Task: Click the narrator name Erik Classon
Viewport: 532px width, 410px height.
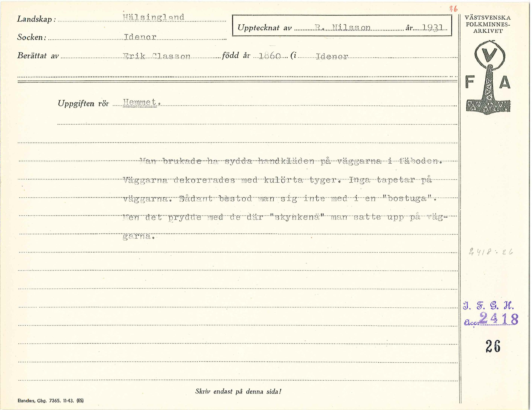Action: (157, 56)
